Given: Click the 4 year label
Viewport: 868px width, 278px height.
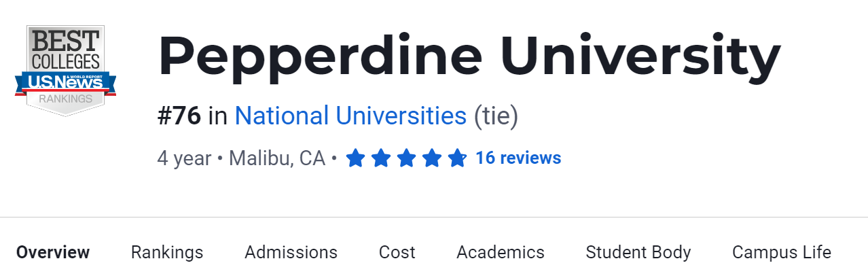Looking at the screenshot, I should pyautogui.click(x=184, y=158).
